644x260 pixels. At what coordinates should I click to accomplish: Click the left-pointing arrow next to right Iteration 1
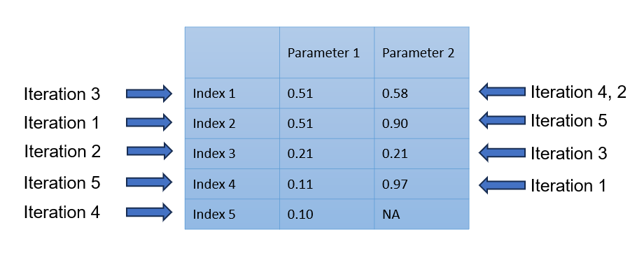[x=502, y=185]
